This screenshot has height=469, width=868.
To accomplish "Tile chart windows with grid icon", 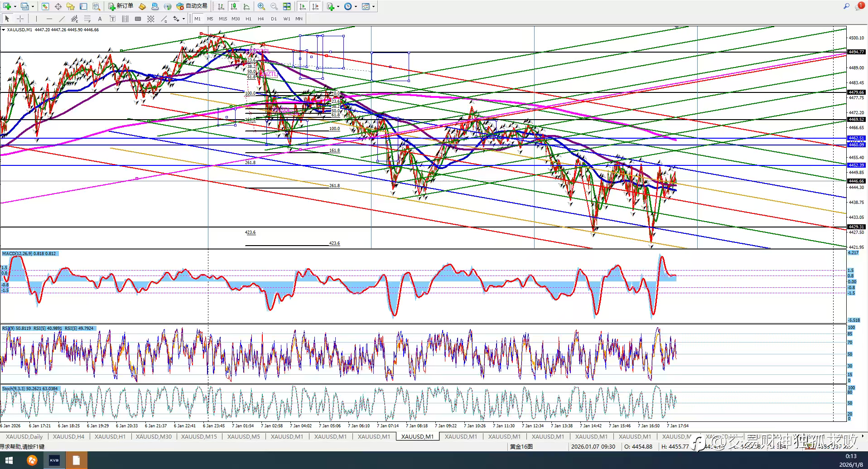I will click(x=287, y=6).
